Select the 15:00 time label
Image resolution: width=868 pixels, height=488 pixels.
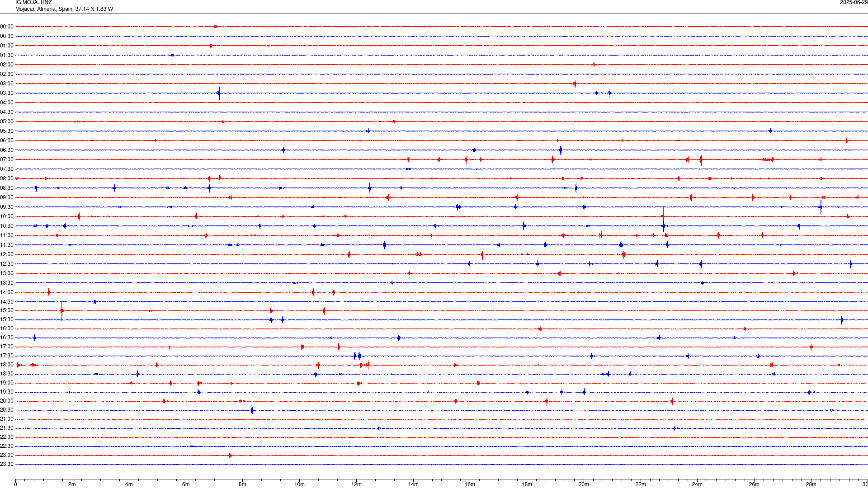[7, 310]
